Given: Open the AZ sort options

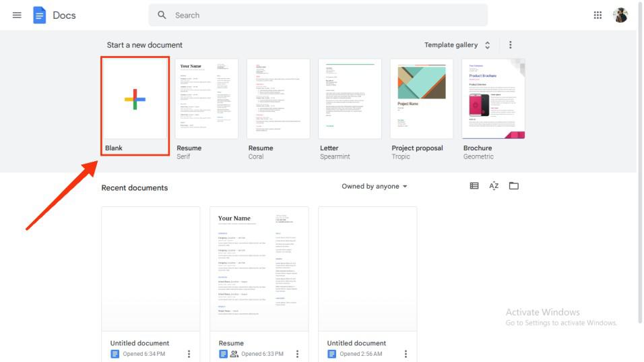Looking at the screenshot, I should pyautogui.click(x=494, y=186).
